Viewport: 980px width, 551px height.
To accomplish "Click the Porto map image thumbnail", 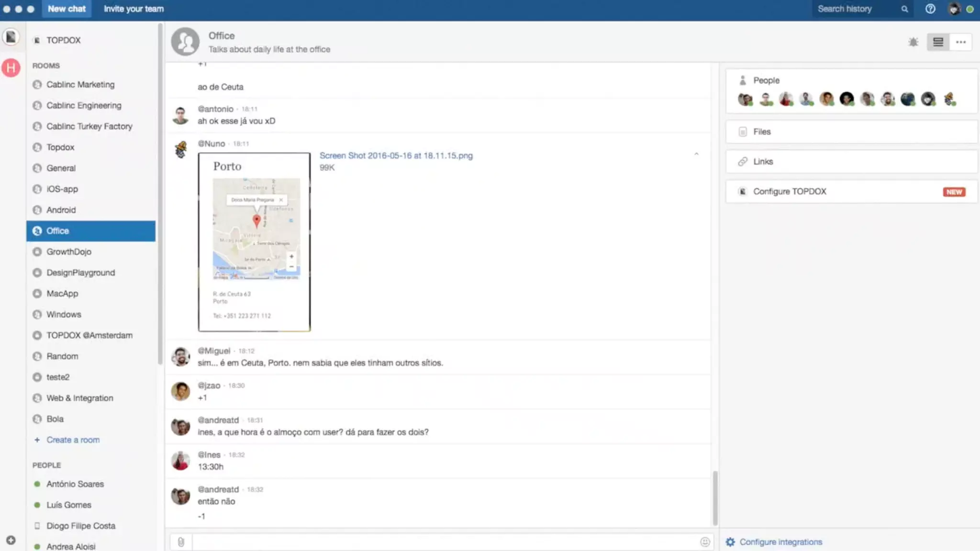I will 254,242.
